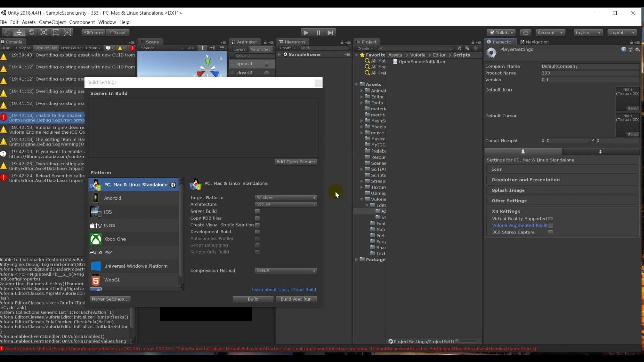
Task: Enable Virtual Reality Supported checkbox
Action: 550,219
